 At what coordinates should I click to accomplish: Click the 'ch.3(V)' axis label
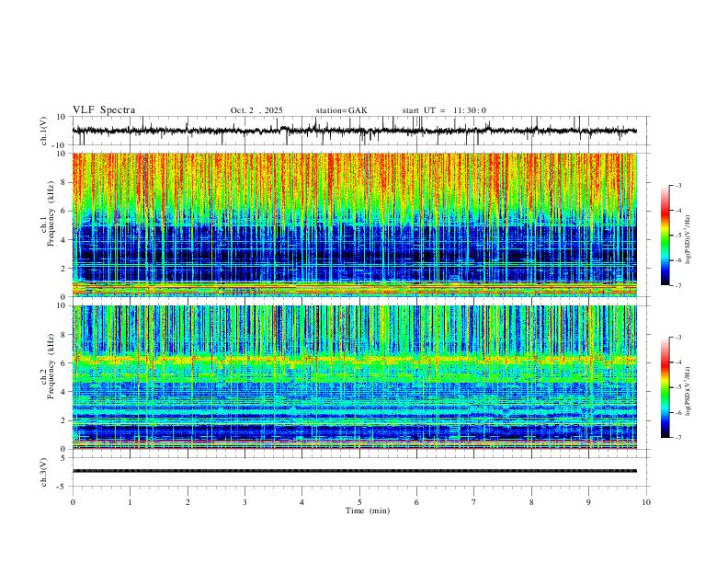(44, 472)
